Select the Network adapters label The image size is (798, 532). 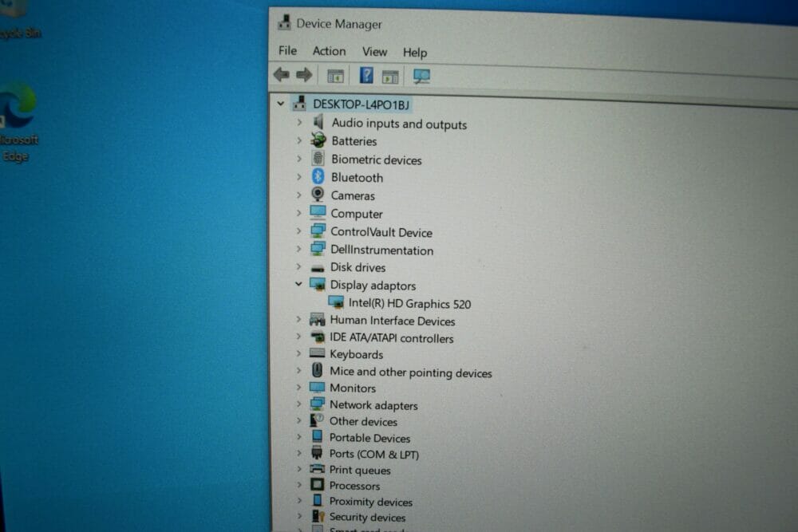pyautogui.click(x=373, y=405)
